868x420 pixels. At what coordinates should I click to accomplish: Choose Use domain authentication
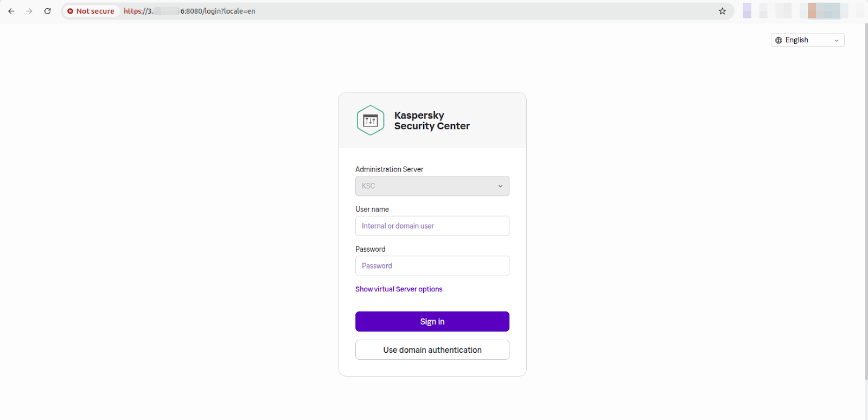click(x=432, y=350)
